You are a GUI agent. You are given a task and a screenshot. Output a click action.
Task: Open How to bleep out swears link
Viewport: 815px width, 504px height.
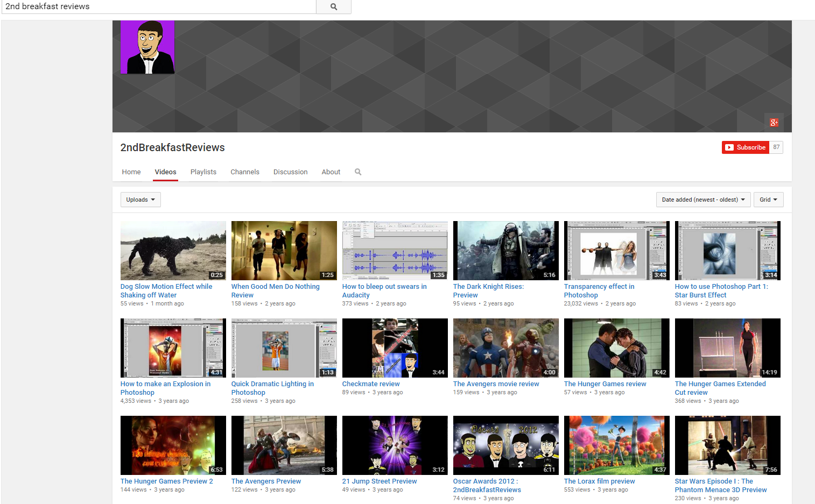click(384, 291)
